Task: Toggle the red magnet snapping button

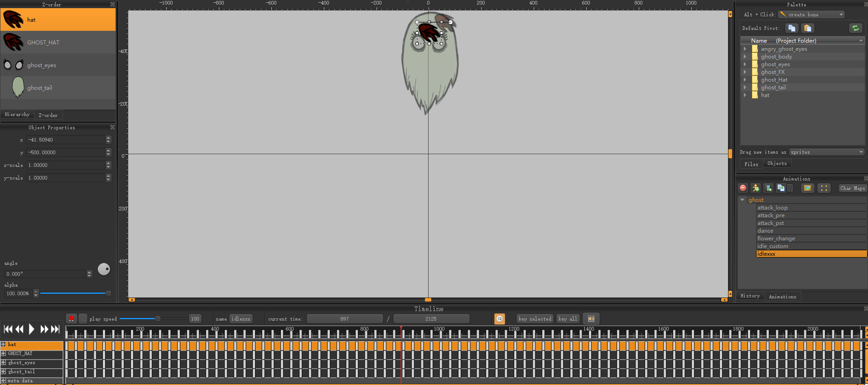Action: 71,319
